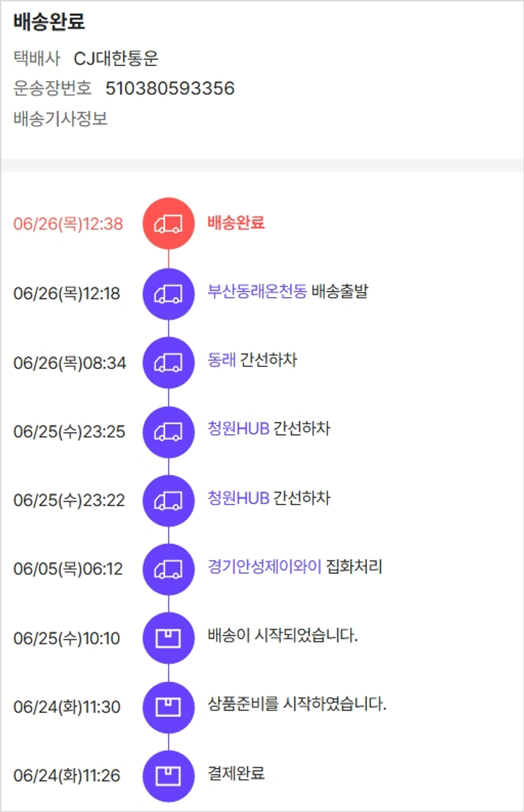The image size is (524, 812).
Task: Click the box icon beside 결제완료
Action: pos(168,775)
